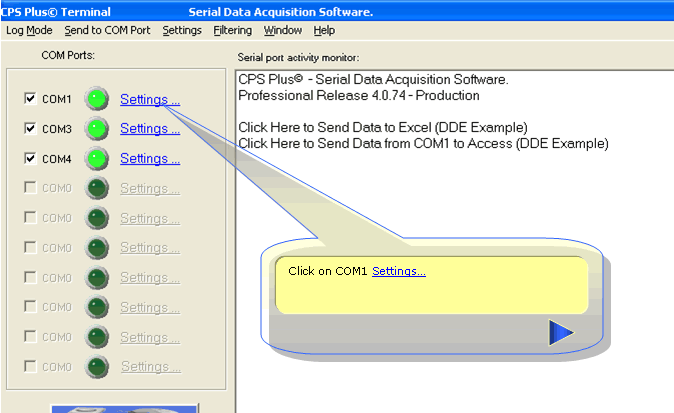The height and width of the screenshot is (413, 674).
Task: Open the Send to COM Port menu
Action: [107, 31]
